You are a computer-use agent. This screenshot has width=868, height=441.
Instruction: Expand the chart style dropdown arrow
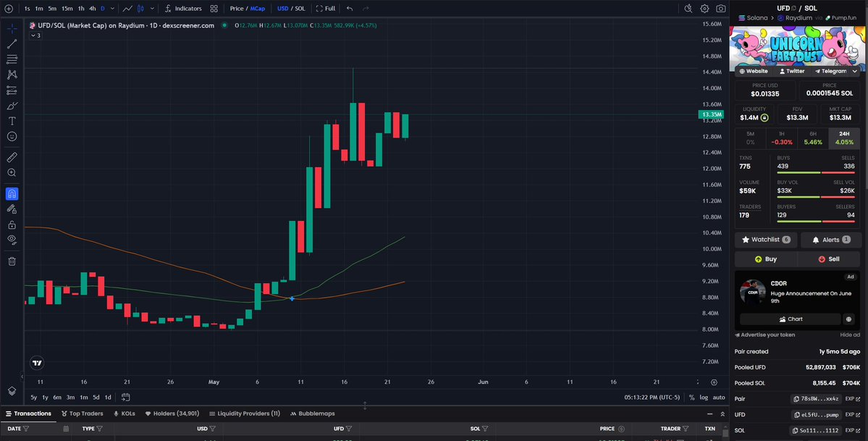(x=152, y=8)
